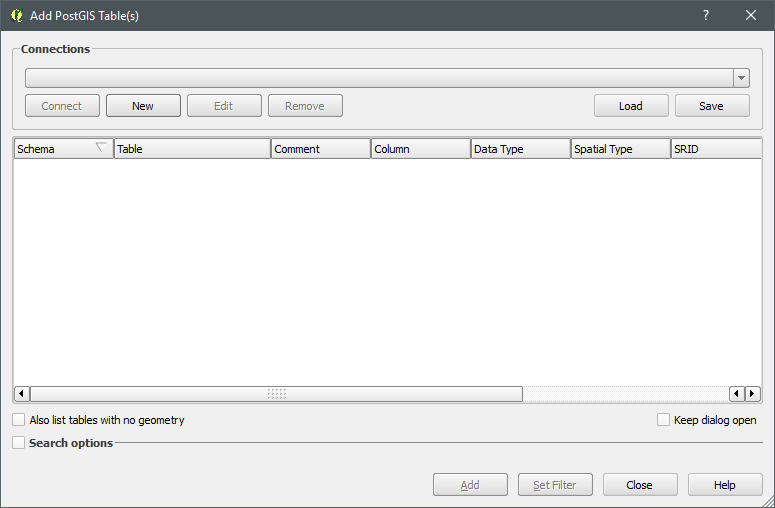Click the left arrow at scrollbar's start
775x508 pixels.
(x=21, y=394)
